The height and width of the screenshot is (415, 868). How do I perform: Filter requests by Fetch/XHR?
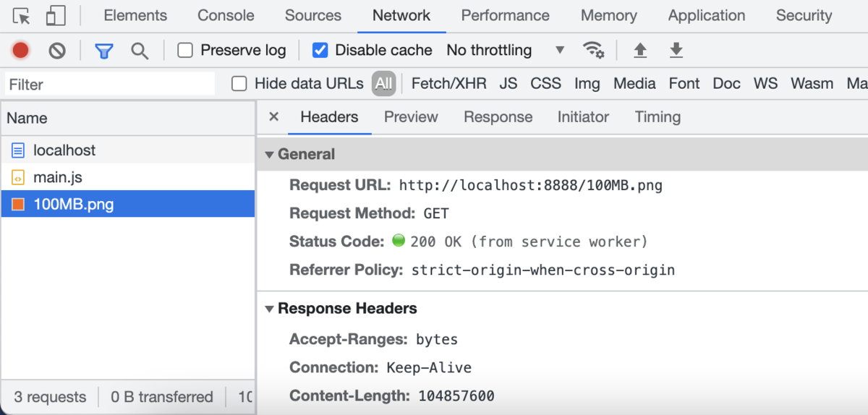tap(448, 84)
